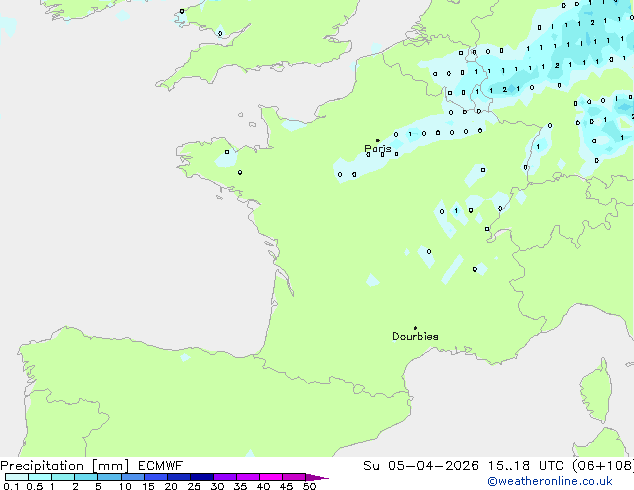Viewport: 634px width, 490px height.
Task: Click the legend value label 25
Action: [193, 487]
